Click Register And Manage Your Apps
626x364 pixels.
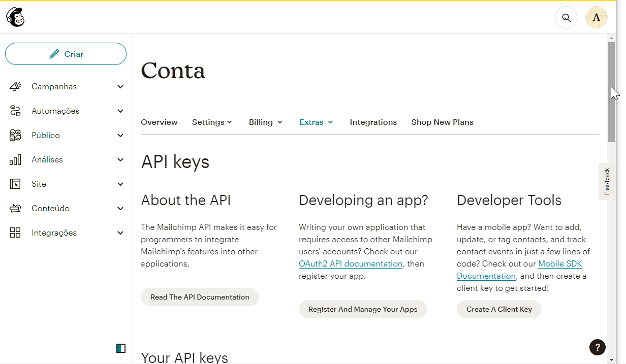pos(363,309)
